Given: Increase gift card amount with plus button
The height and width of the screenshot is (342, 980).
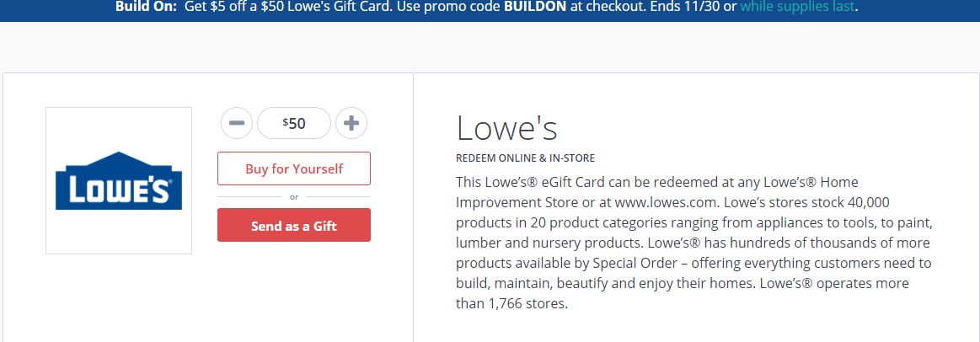Looking at the screenshot, I should coord(351,122).
